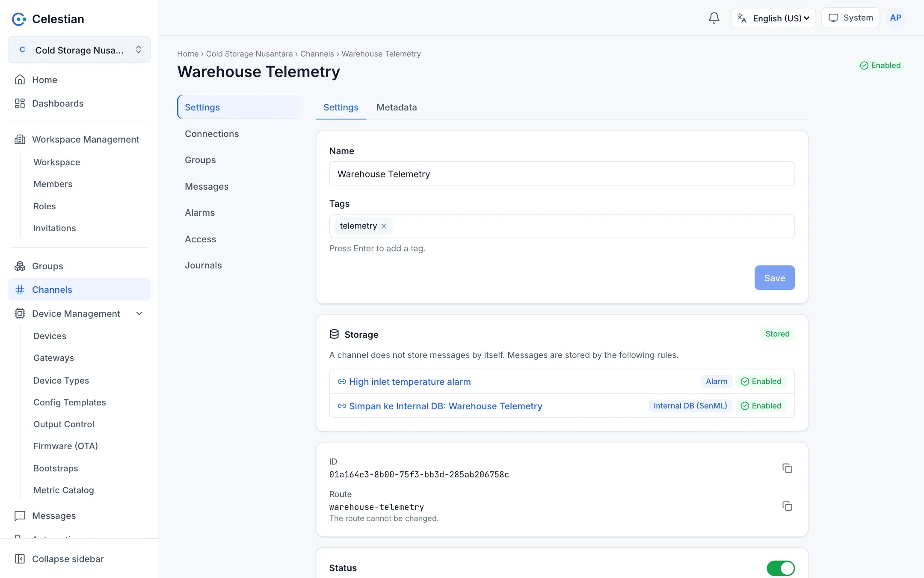
Task: Open High inlet temperature alarm rule
Action: coord(409,381)
